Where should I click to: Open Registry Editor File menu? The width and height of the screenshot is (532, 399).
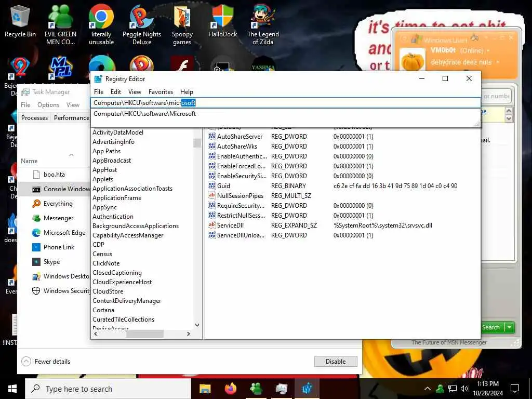99,92
